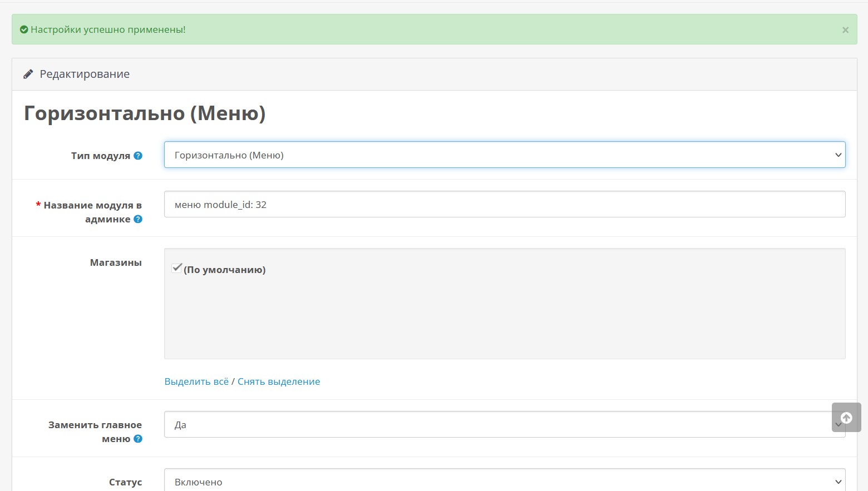Click the Тип модуля label text
868x491 pixels.
(100, 156)
